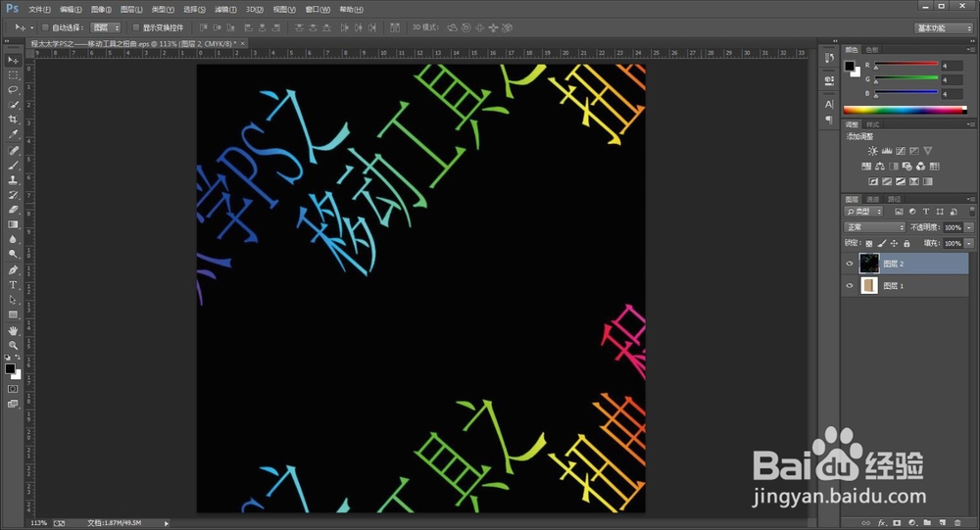Select the Spot Healing Brush tool

tap(13, 151)
